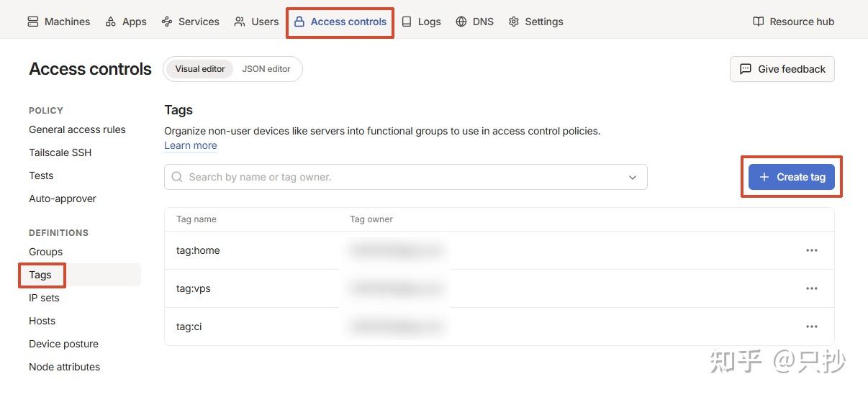Click the DNS globe icon

[x=461, y=22]
